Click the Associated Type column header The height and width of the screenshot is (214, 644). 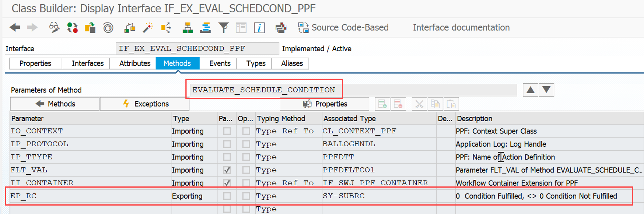[379, 119]
